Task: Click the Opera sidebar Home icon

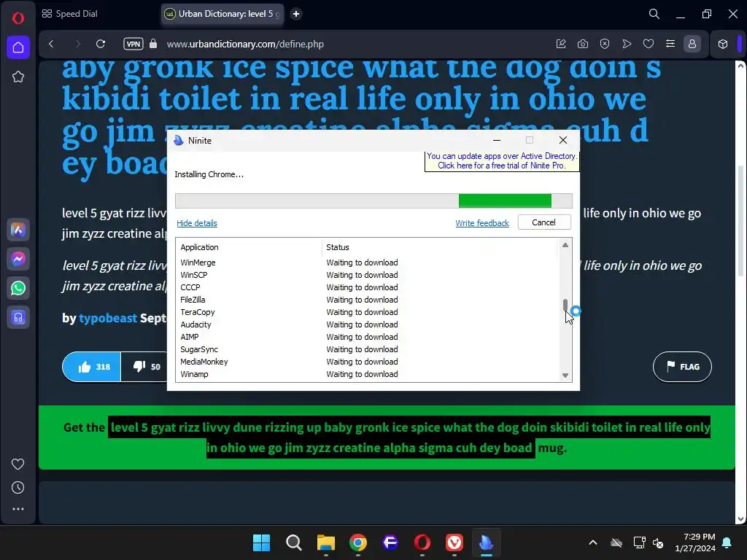Action: click(x=18, y=47)
